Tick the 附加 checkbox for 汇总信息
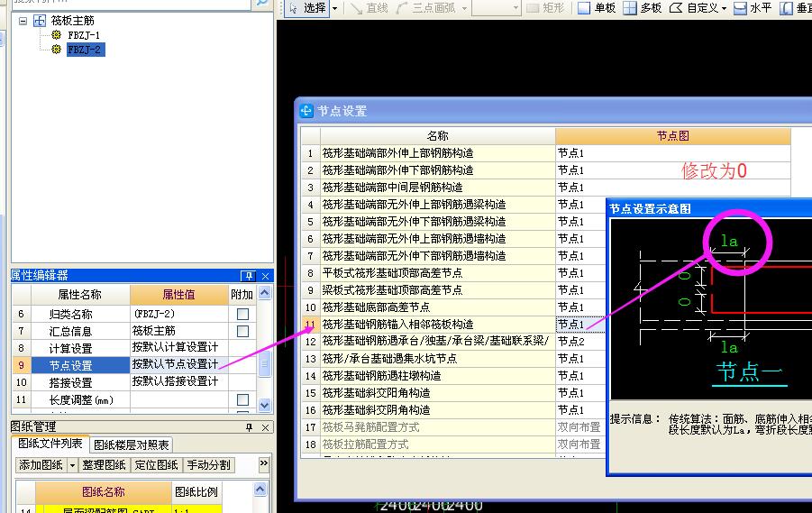 coord(242,331)
